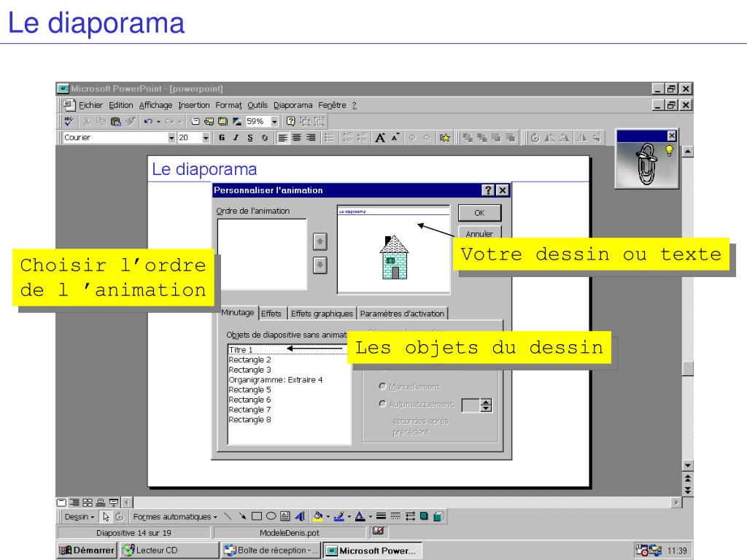747x560 pixels.
Task: Click the line color brush swatch
Action: click(x=339, y=516)
